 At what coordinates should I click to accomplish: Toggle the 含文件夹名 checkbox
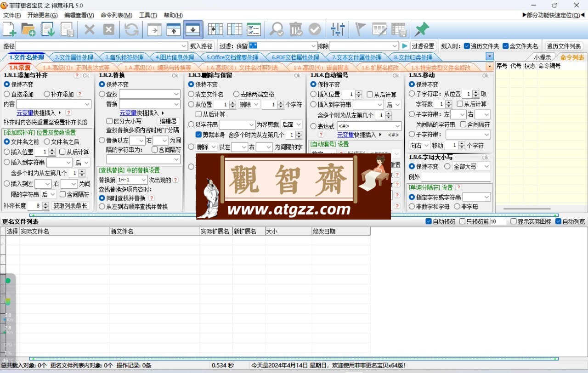click(506, 46)
